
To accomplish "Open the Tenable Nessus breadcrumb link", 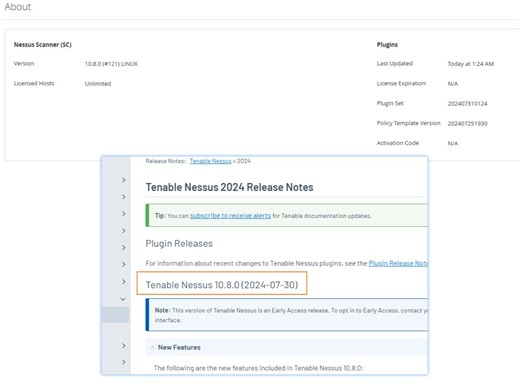I will click(210, 161).
